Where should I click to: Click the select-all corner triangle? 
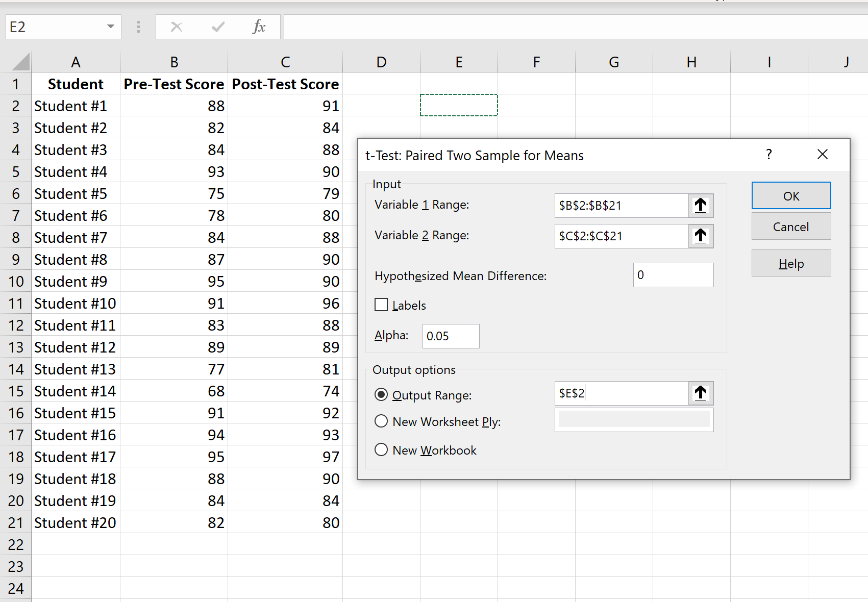(x=20, y=62)
